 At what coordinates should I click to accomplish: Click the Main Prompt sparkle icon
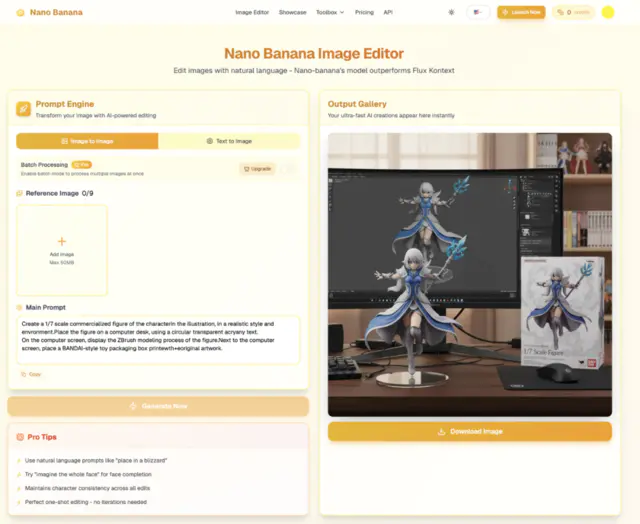[x=20, y=307]
